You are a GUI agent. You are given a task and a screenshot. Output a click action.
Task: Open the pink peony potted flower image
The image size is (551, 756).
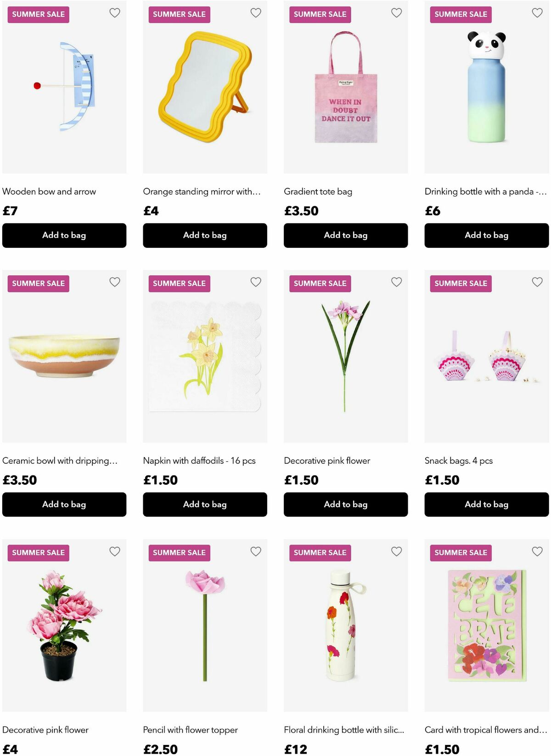pos(64,626)
